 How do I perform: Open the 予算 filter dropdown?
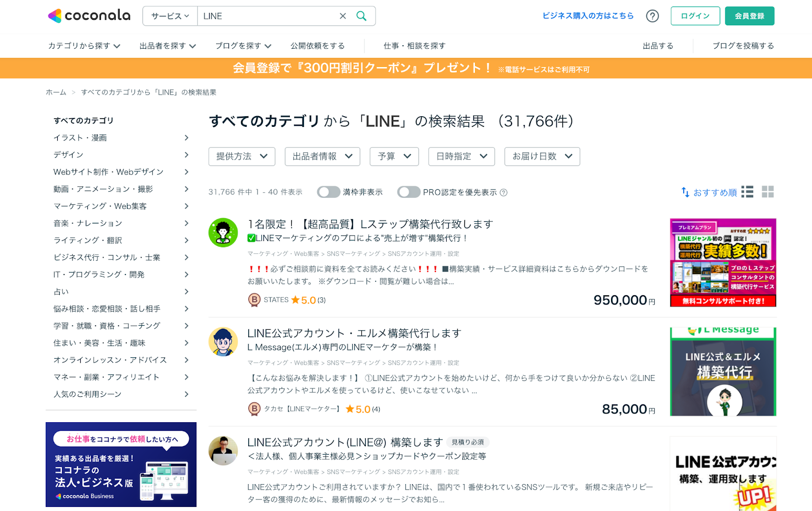[x=394, y=156]
